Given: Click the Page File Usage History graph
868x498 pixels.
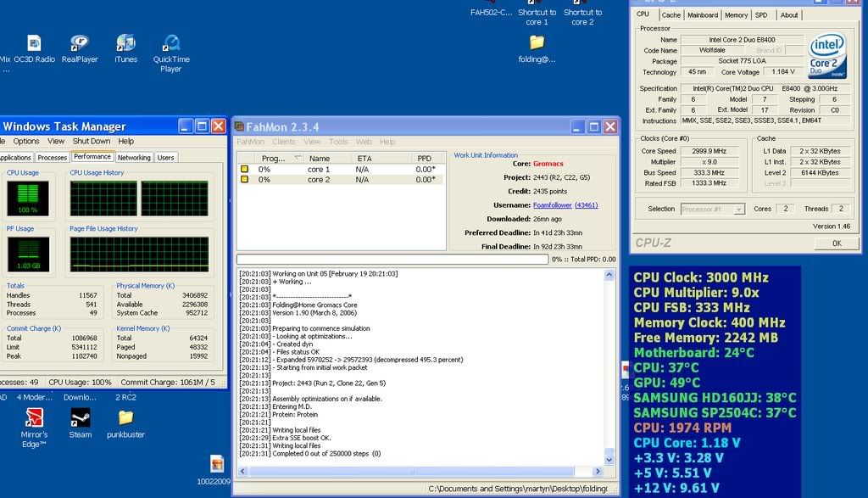Looking at the screenshot, I should [140, 255].
